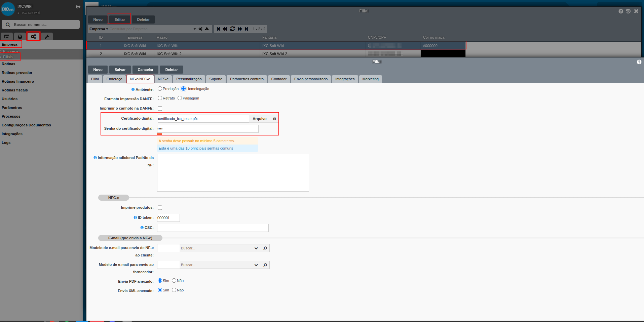644x322 pixels.
Task: Select Paisagem DANFE format
Action: [180, 98]
